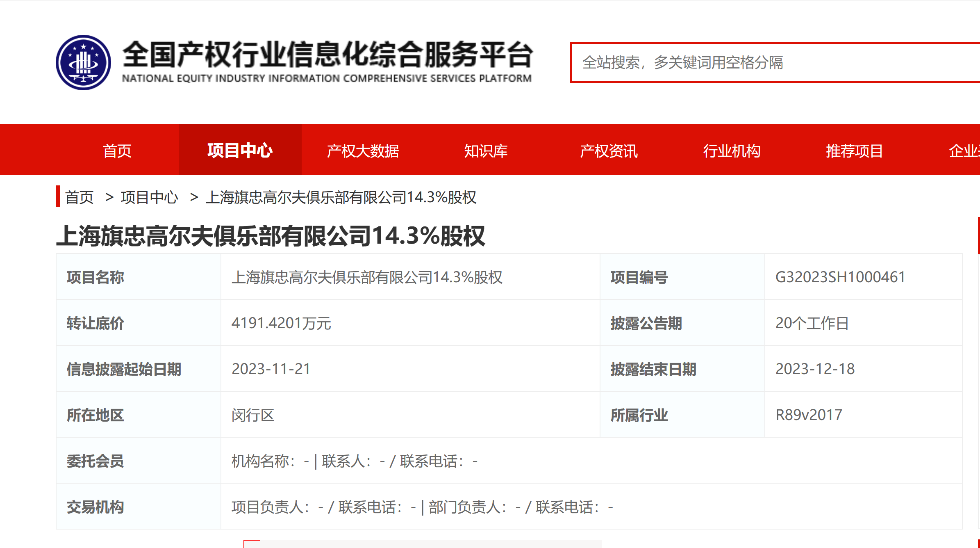Select the 项目中心 navigation tab
980x548 pixels.
coord(240,151)
